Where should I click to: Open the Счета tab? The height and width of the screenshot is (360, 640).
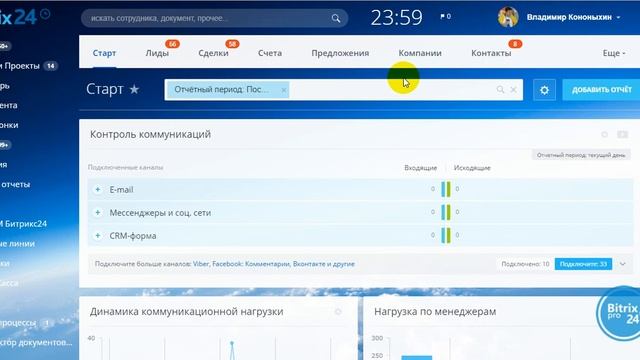click(x=270, y=53)
